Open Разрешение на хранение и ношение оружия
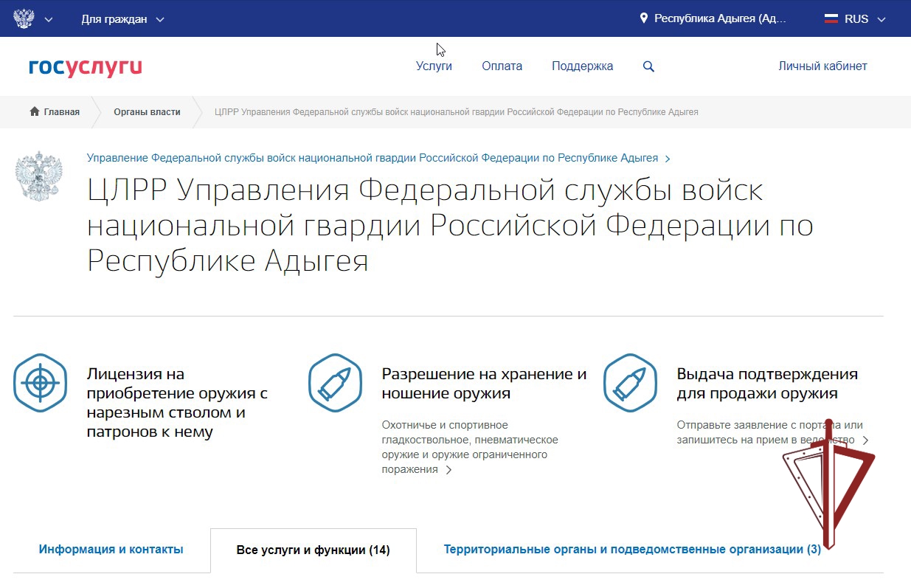The width and height of the screenshot is (911, 588). pos(484,384)
